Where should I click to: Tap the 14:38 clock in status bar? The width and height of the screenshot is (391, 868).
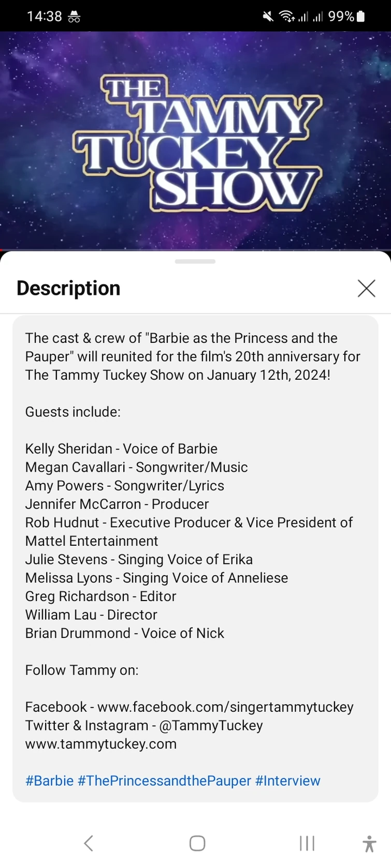pos(44,17)
